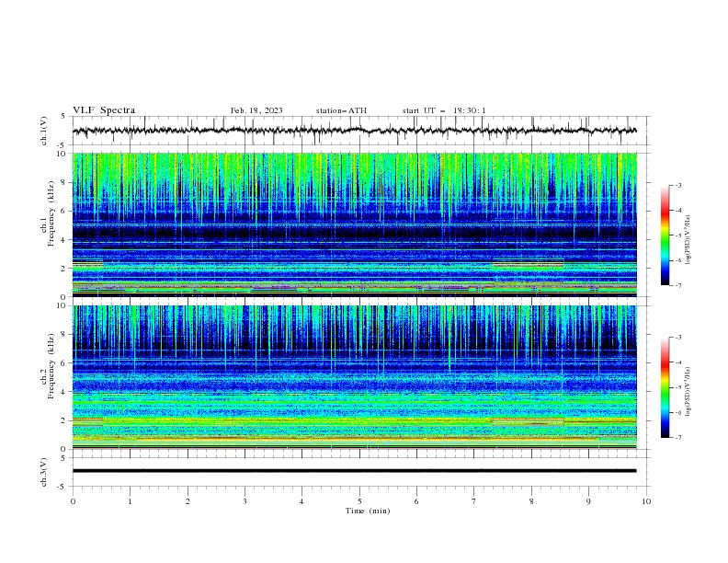Click the "-5" label on ch.1 colorbar
This screenshot has width=728, height=563.
[677, 236]
